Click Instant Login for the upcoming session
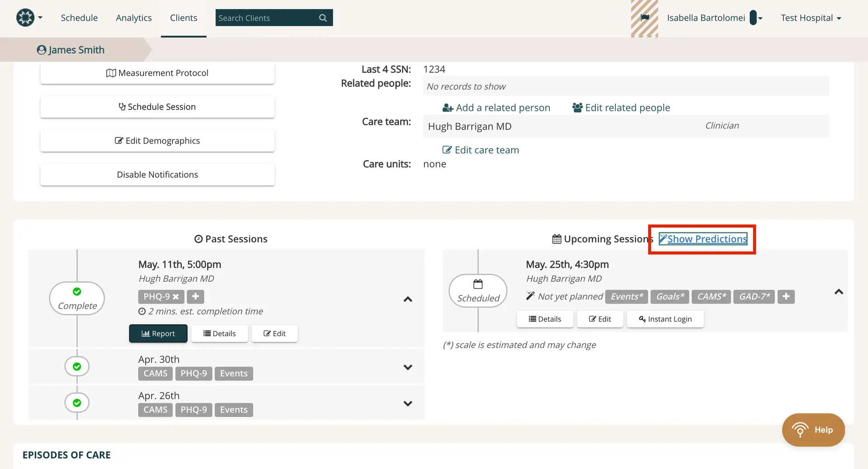Screen dimensions: 868x469 coord(665,319)
